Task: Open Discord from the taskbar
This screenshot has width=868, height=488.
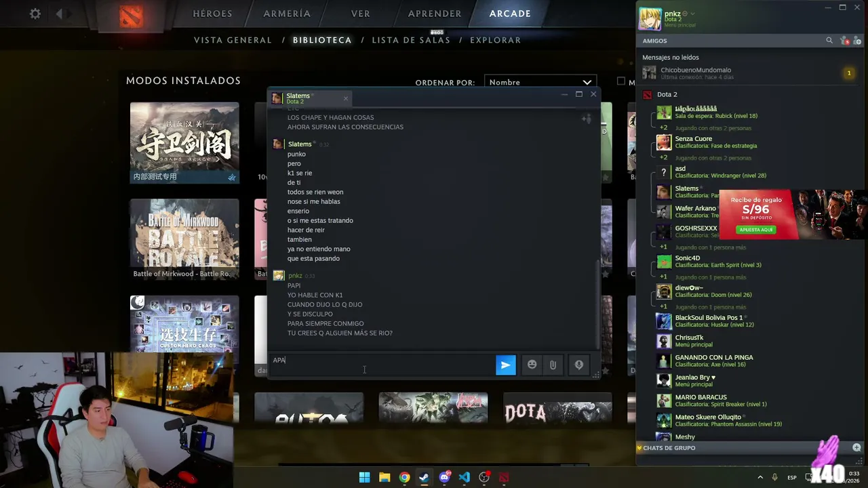Action: coord(444,477)
